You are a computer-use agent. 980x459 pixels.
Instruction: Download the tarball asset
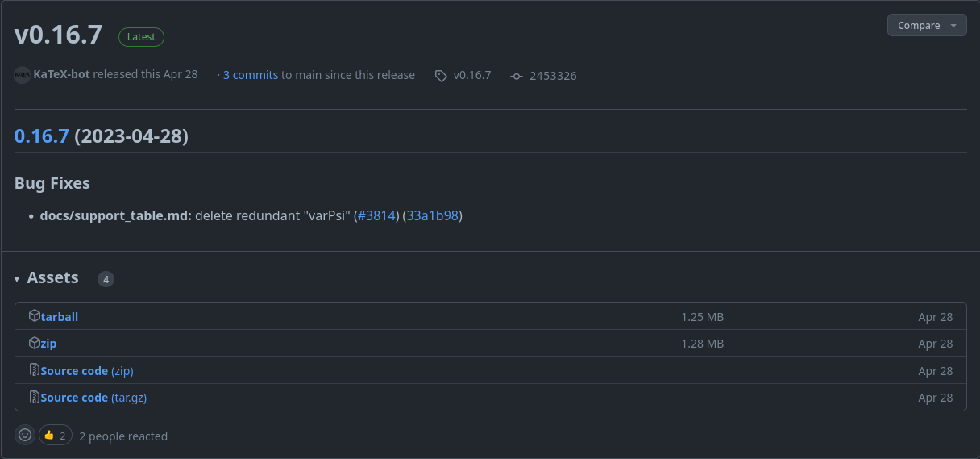60,317
